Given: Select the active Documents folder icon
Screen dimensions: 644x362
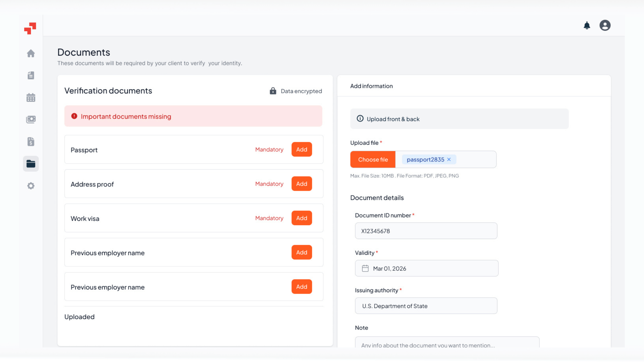Looking at the screenshot, I should (x=31, y=164).
